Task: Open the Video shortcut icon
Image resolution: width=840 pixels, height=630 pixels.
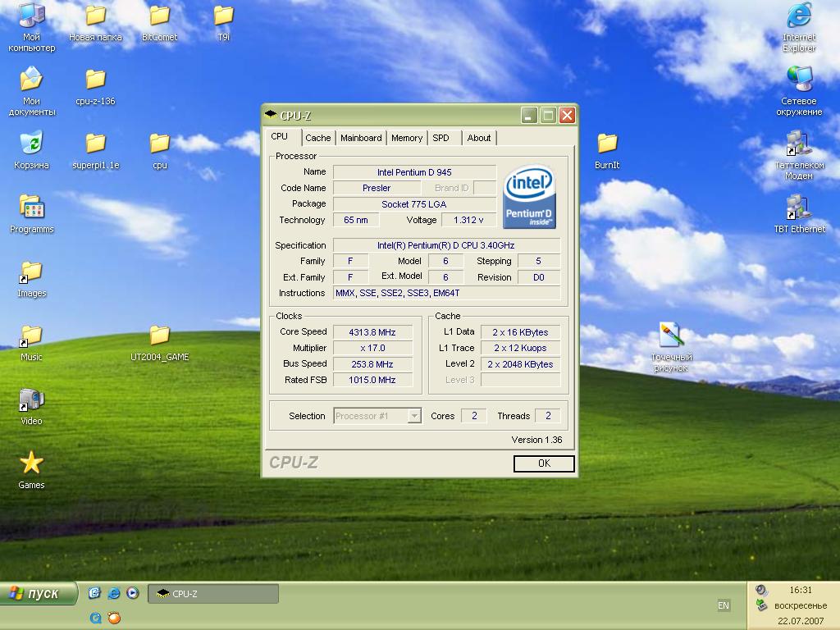Action: 32,407
